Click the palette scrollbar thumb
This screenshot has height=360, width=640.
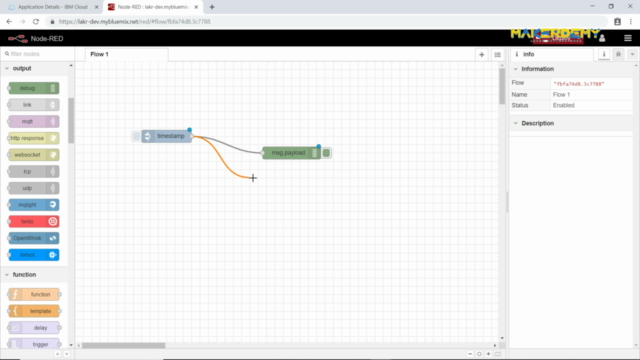tap(71, 121)
